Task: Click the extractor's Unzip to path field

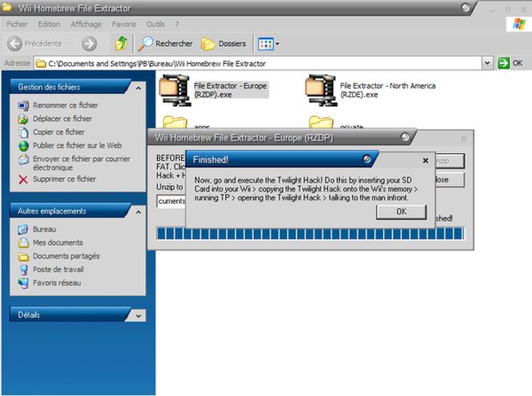Action: [x=171, y=201]
